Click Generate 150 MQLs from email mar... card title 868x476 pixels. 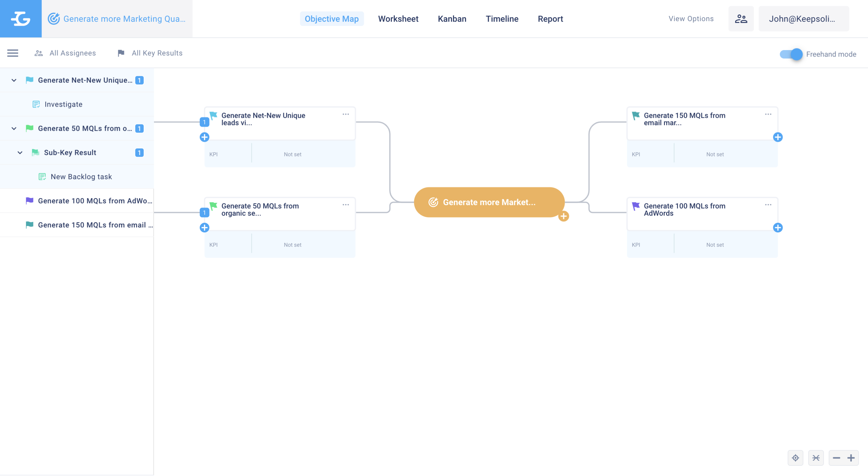pos(684,119)
